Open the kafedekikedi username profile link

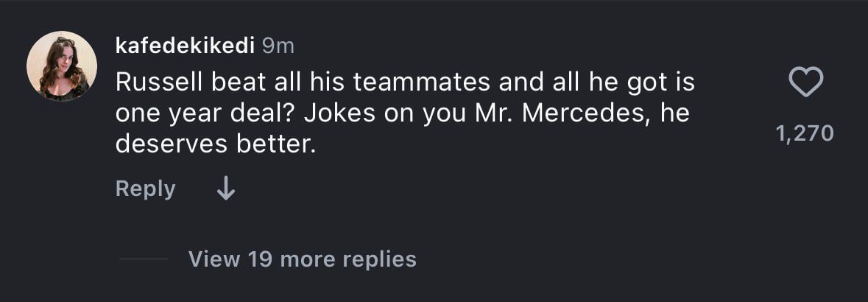click(x=185, y=46)
